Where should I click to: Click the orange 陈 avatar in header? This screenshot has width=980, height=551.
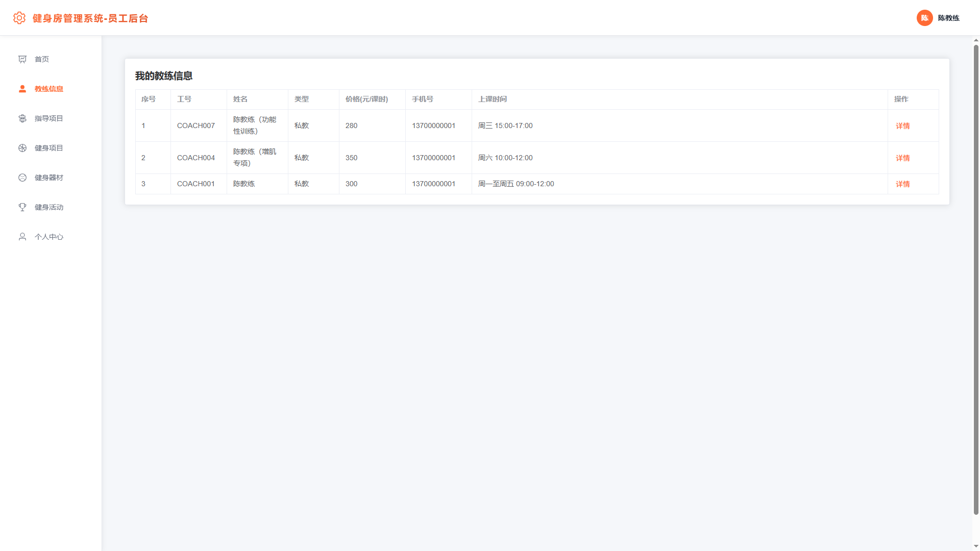pyautogui.click(x=924, y=18)
